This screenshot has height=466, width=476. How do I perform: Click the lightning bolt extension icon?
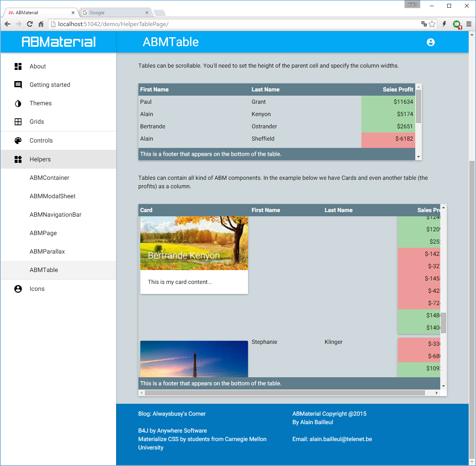[x=444, y=24]
